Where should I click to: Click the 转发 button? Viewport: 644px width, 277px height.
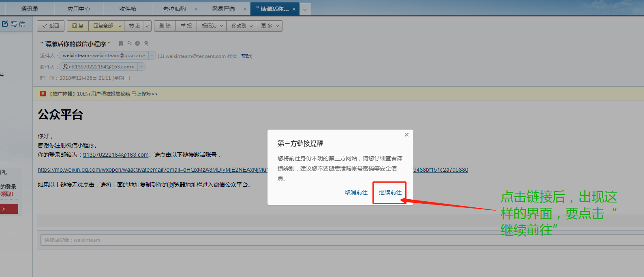[135, 26]
